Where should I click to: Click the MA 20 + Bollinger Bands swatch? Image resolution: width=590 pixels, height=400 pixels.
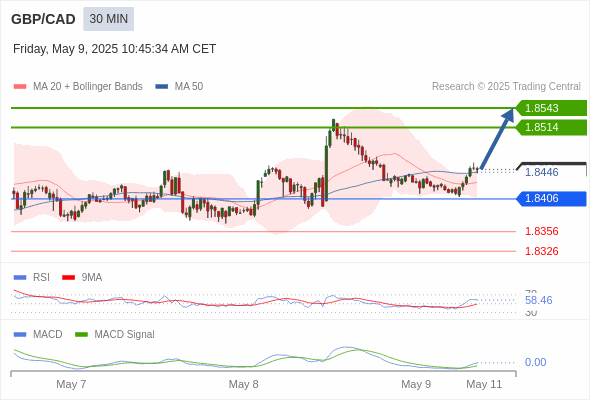pos(20,87)
